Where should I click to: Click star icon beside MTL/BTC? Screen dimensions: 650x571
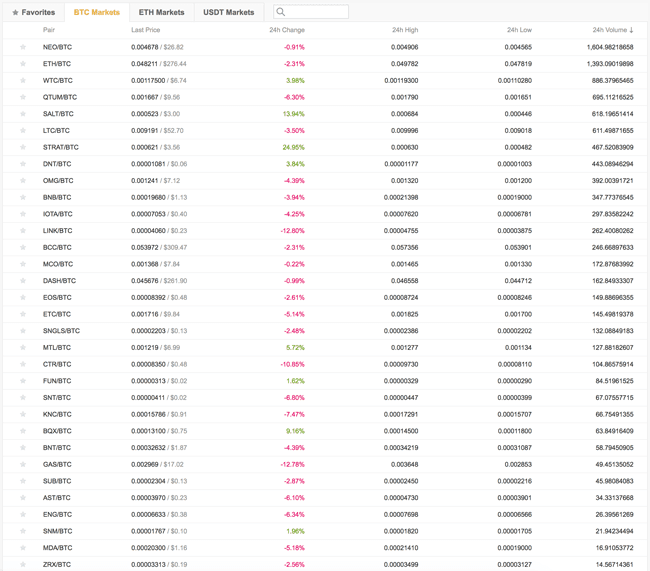(23, 347)
